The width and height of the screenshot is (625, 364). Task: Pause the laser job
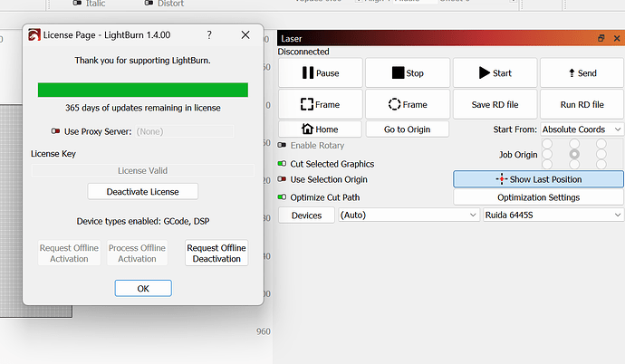(x=321, y=72)
